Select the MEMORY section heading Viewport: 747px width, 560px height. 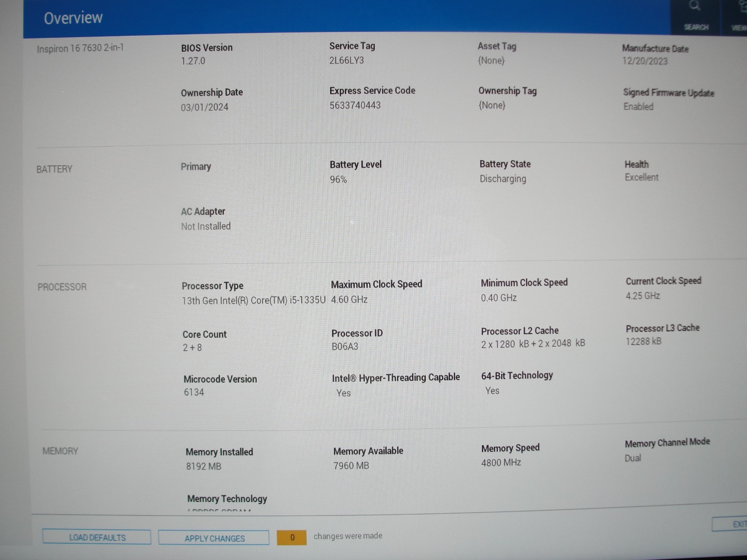60,451
